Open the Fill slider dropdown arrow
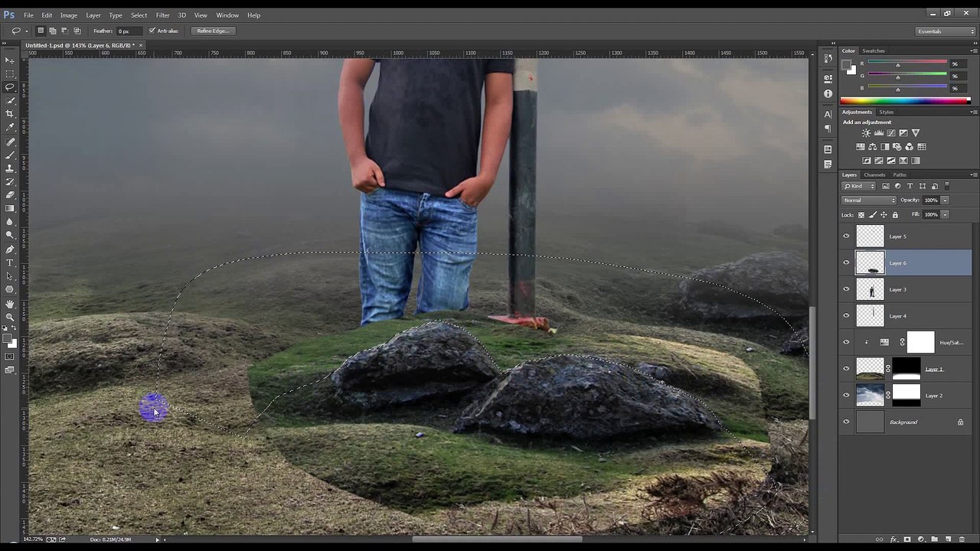This screenshot has height=551, width=980. (945, 215)
